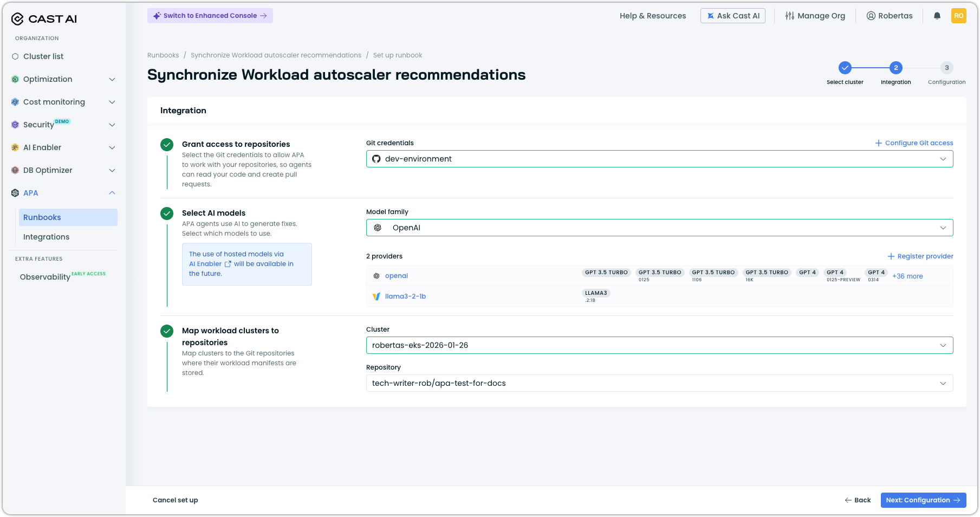
Task: Click Configure Git access link
Action: pyautogui.click(x=914, y=143)
